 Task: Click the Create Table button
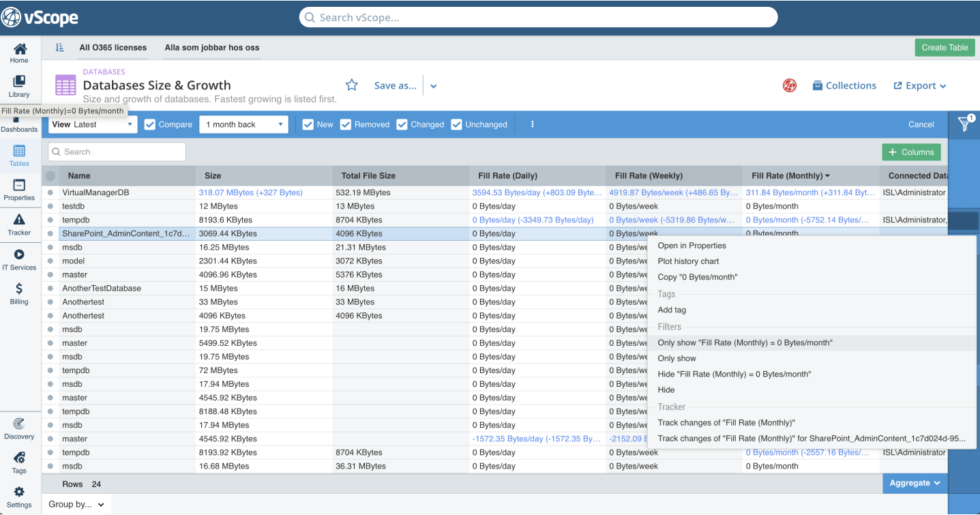click(x=945, y=48)
